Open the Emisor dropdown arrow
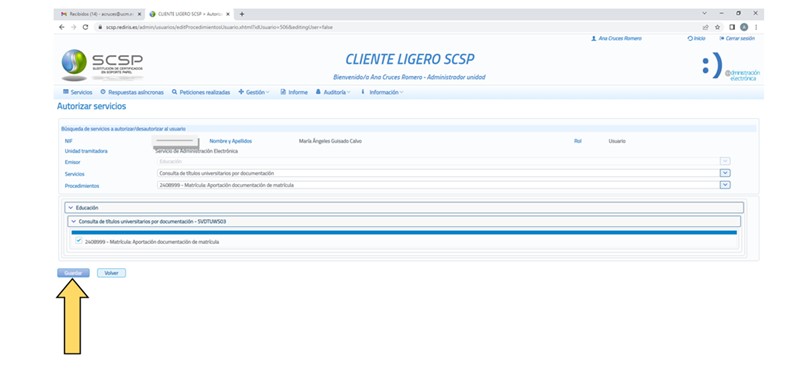 tap(725, 161)
